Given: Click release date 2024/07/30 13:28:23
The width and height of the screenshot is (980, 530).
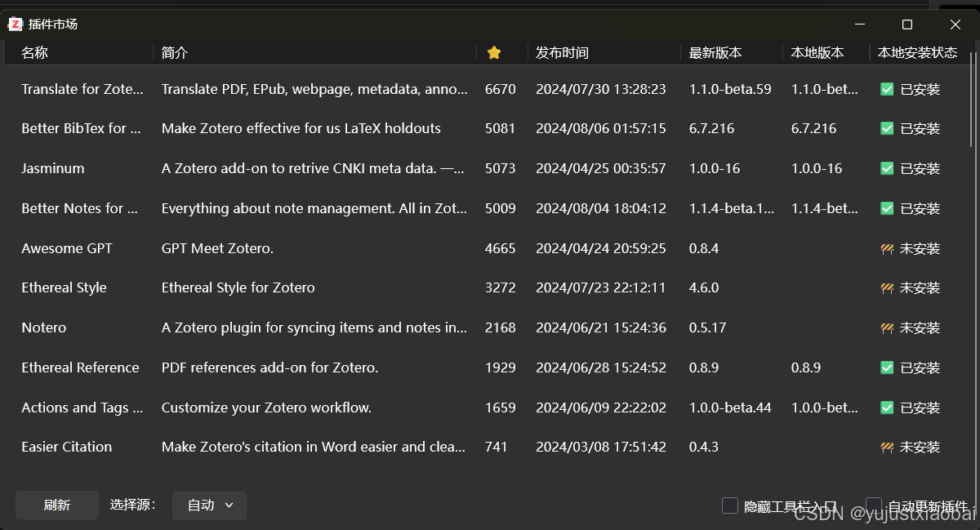Looking at the screenshot, I should [601, 89].
